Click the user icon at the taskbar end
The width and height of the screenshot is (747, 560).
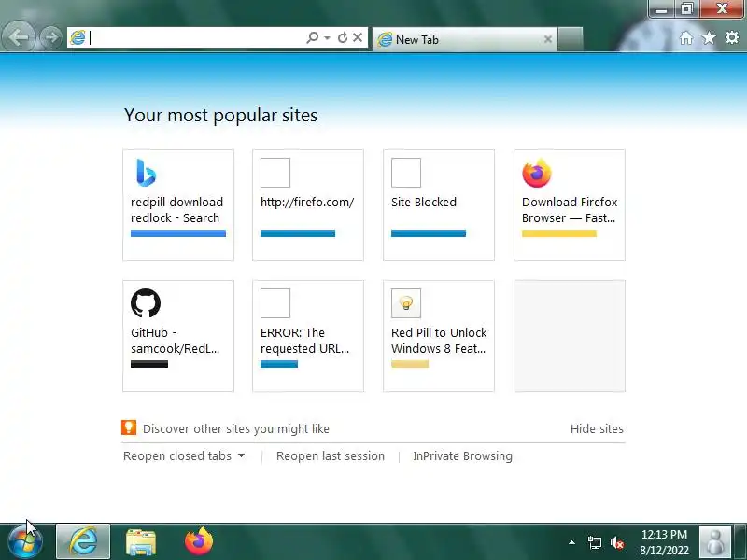714,542
